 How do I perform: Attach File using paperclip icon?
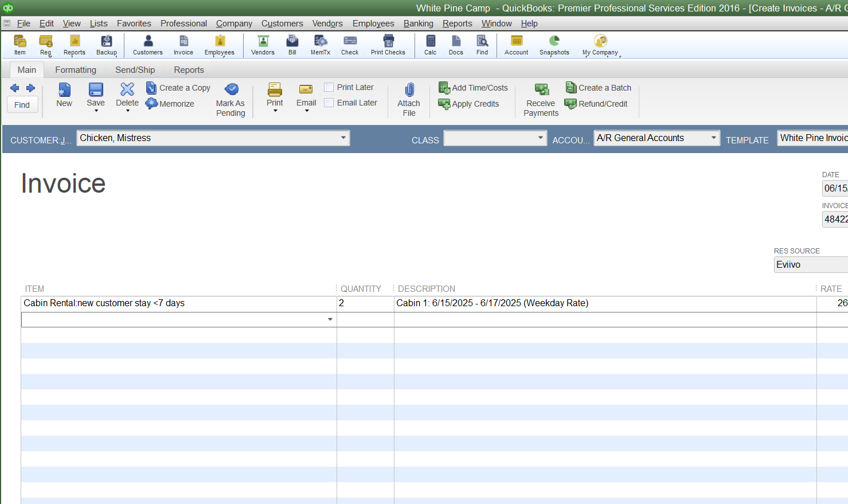[x=409, y=100]
